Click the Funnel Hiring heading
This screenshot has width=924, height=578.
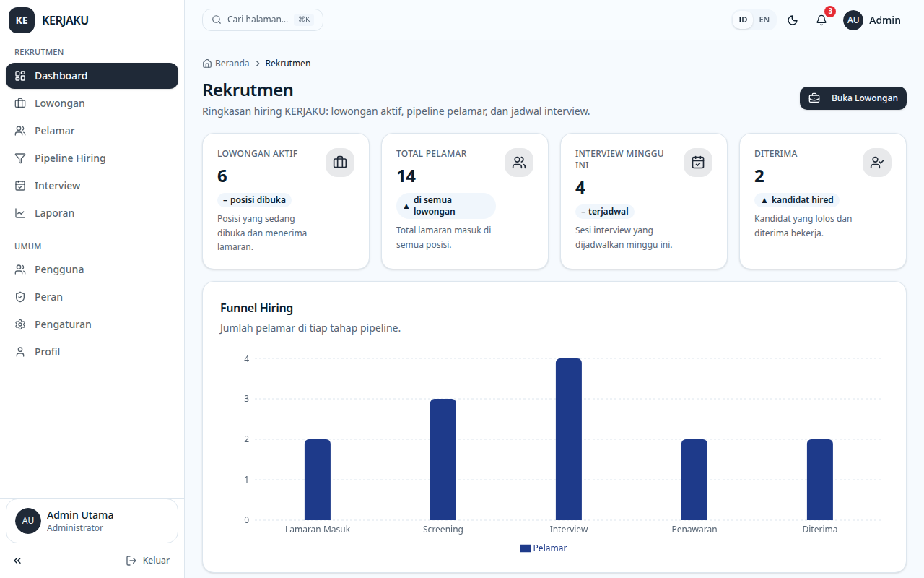pyautogui.click(x=256, y=309)
